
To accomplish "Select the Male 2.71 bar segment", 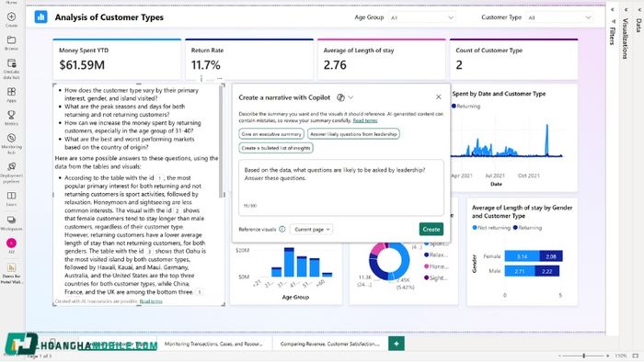I will click(x=520, y=271).
